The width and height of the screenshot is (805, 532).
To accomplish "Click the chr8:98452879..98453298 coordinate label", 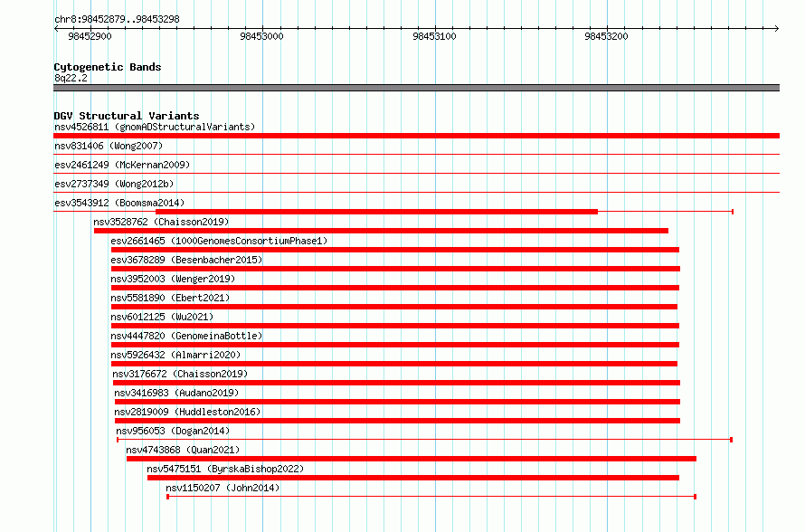I will [117, 19].
